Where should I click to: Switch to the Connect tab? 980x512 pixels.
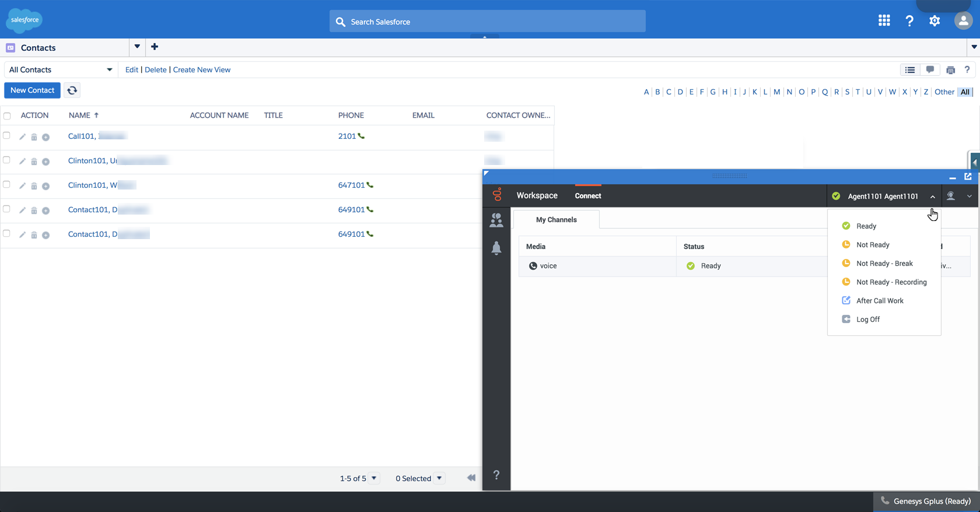[x=587, y=196]
